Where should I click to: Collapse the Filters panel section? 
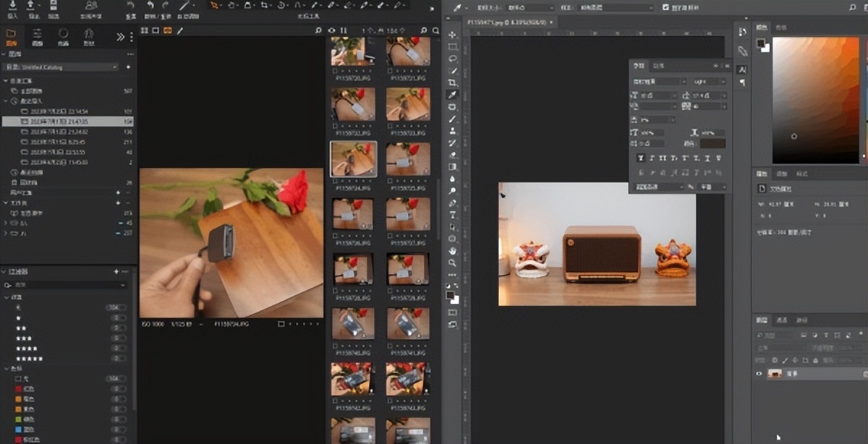6,272
